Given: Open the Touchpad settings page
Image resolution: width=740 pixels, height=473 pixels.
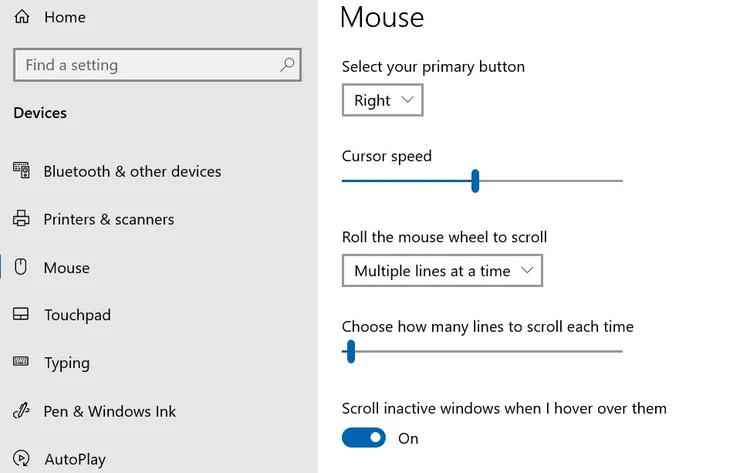Looking at the screenshot, I should pos(77,315).
